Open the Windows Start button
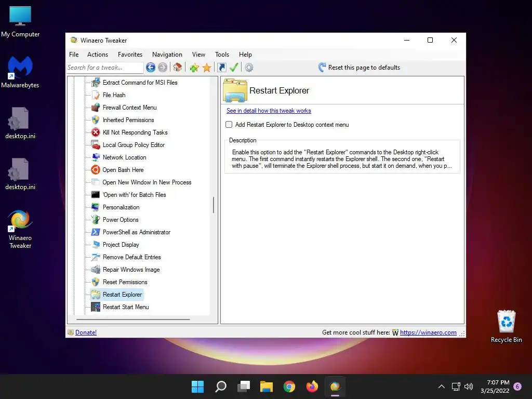The image size is (532, 399). pos(197,387)
